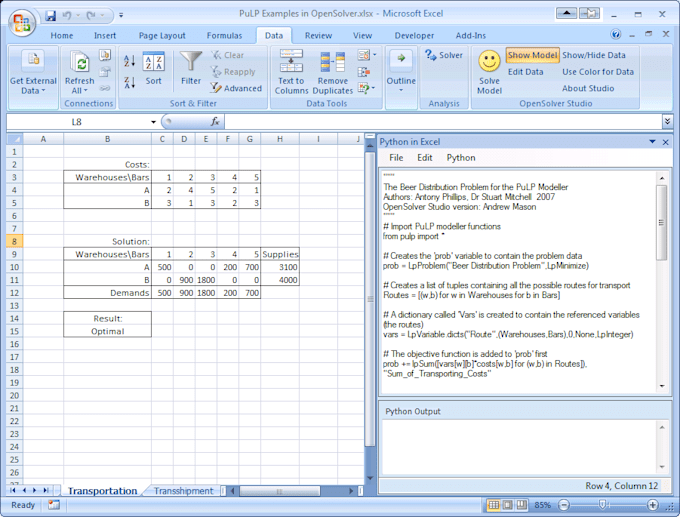Open the Home ribbon tab
Screen dimensions: 680x517
(62, 36)
